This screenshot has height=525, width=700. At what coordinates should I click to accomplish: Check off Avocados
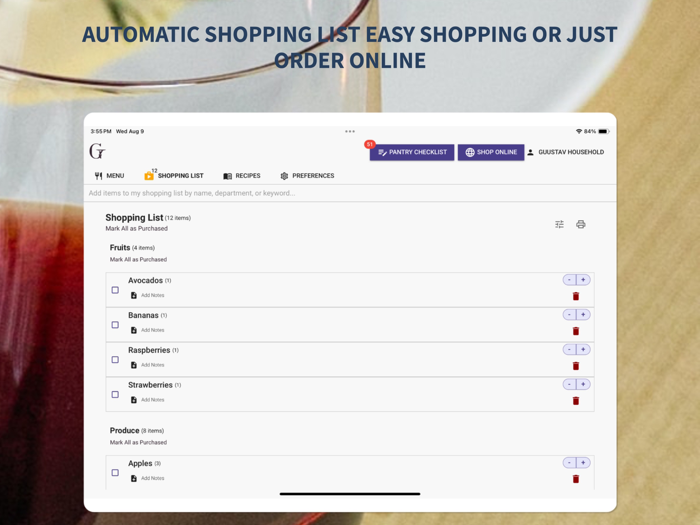[x=115, y=290]
